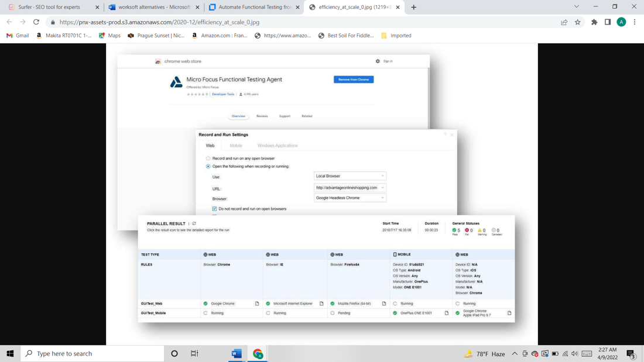Show hidden system tray icons
The width and height of the screenshot is (644, 362).
515,353
